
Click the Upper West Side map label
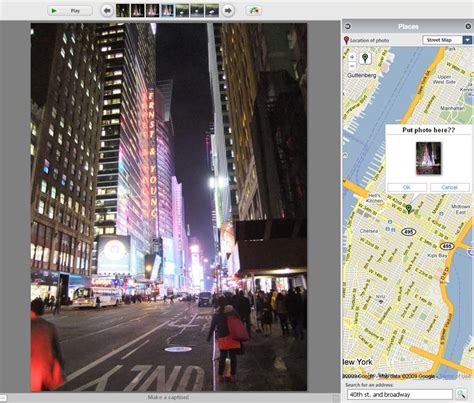[444, 79]
